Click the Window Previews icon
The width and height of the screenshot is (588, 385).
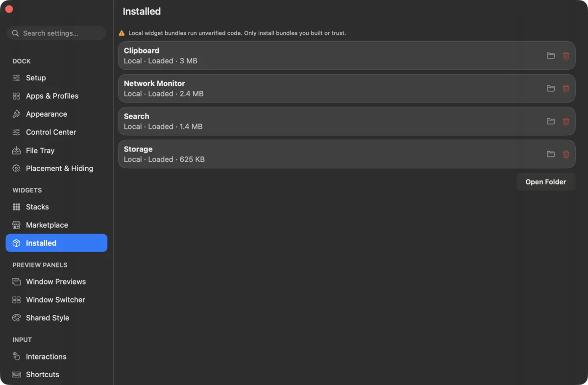[x=17, y=282]
